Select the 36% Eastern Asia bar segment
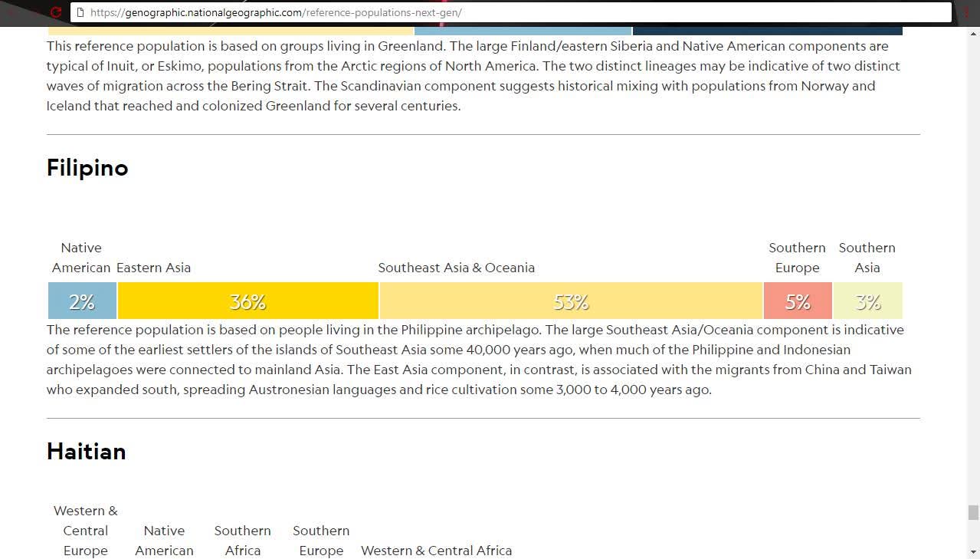Image resolution: width=980 pixels, height=559 pixels. (x=248, y=301)
